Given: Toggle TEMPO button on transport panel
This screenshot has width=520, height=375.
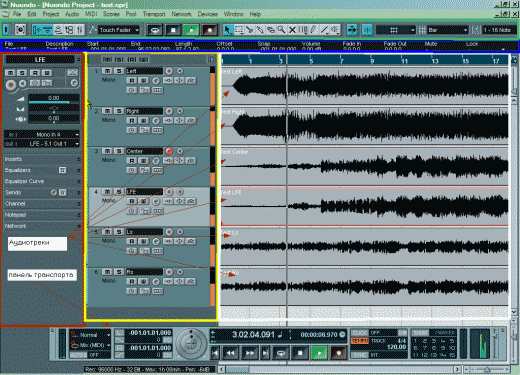Looking at the screenshot, I should (x=359, y=341).
